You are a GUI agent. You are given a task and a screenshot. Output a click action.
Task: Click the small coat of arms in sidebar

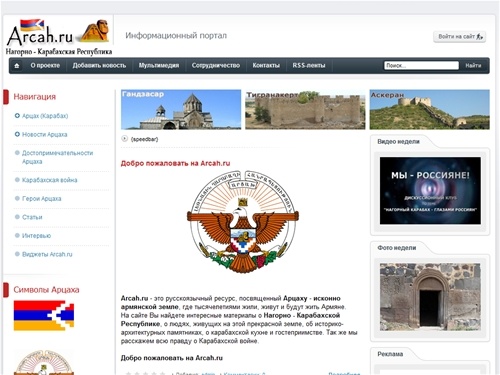point(44,362)
